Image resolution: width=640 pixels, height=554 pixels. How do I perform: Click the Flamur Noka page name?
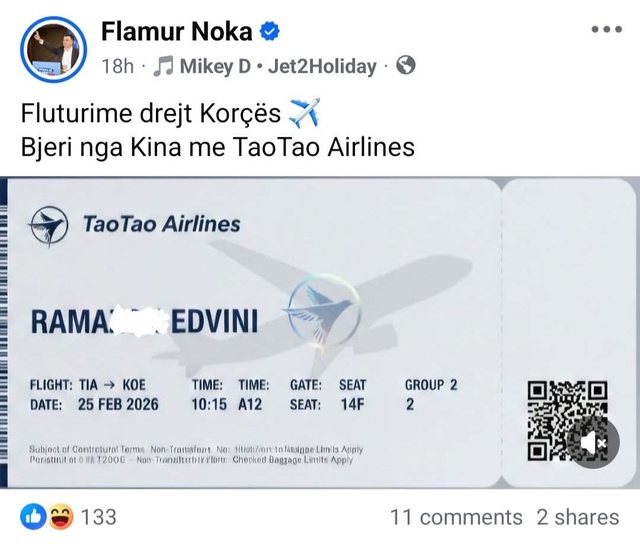pos(176,32)
